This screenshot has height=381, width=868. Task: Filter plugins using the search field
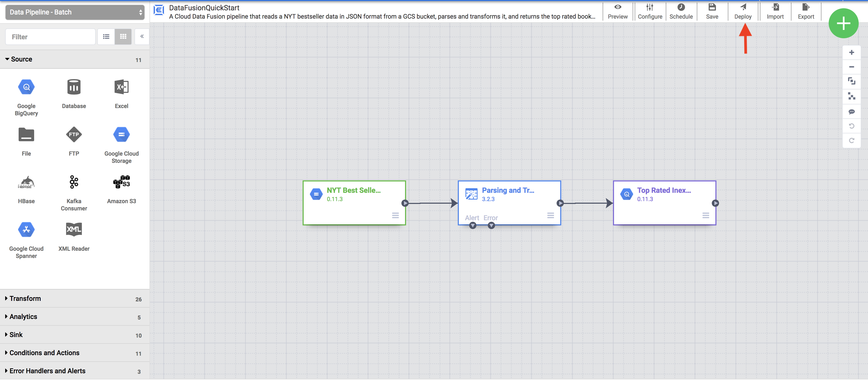[51, 37]
